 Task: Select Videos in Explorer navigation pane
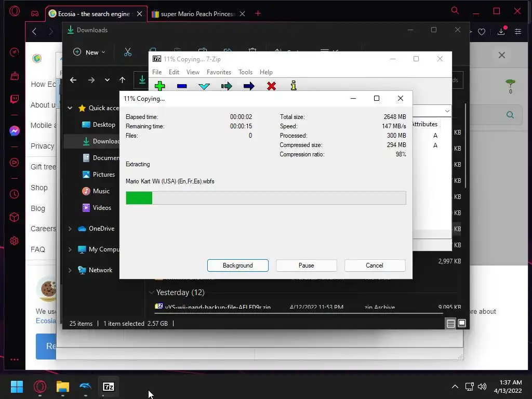(97, 208)
